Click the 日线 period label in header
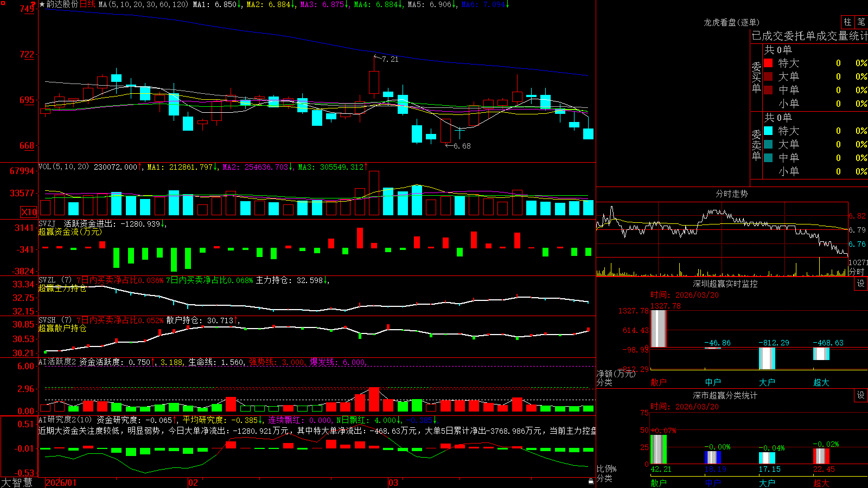This screenshot has height=488, width=868. tap(87, 4)
